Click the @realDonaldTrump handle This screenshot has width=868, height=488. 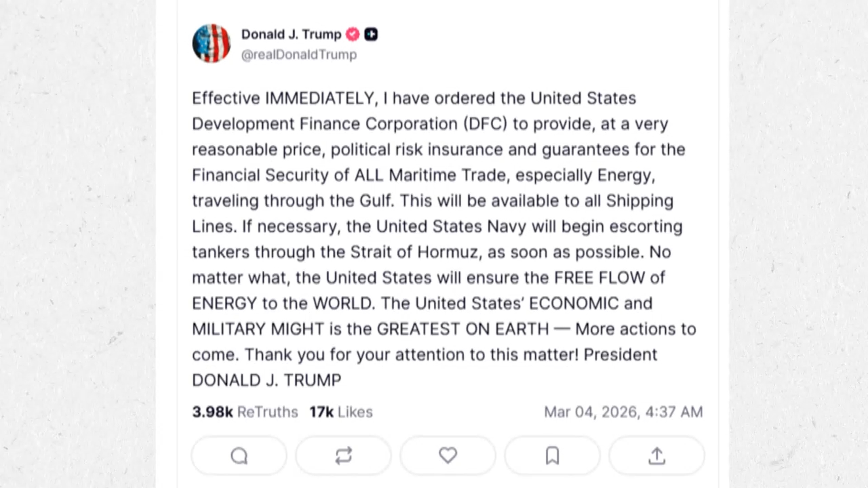click(x=299, y=55)
